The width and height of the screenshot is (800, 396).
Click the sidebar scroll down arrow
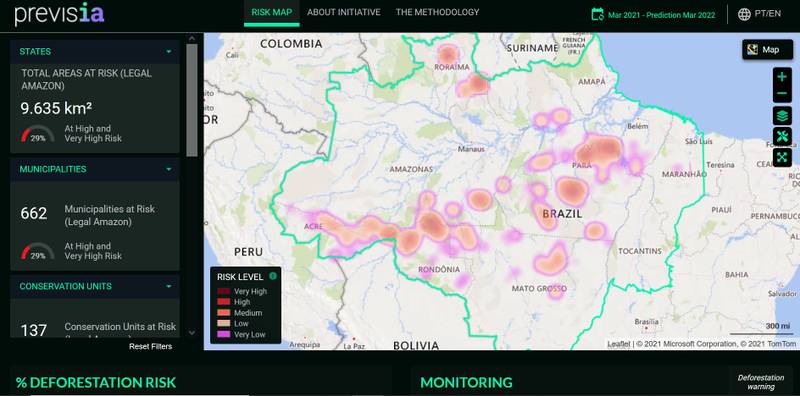point(192,333)
